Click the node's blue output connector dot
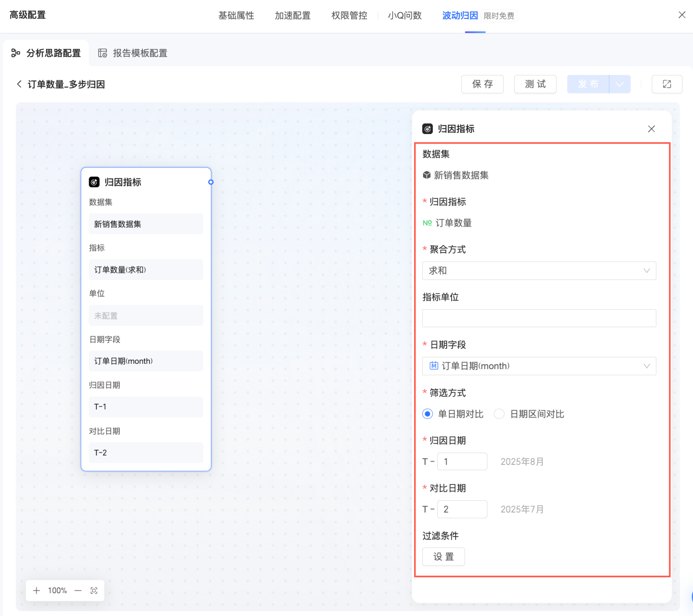The height and width of the screenshot is (616, 693). coord(211,182)
